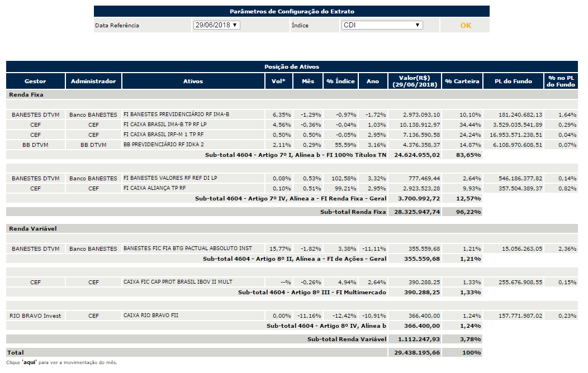This screenshot has width=588, height=373.
Task: Click Sub-total Renda Fixa value 28.325.947,74
Action: click(417, 212)
